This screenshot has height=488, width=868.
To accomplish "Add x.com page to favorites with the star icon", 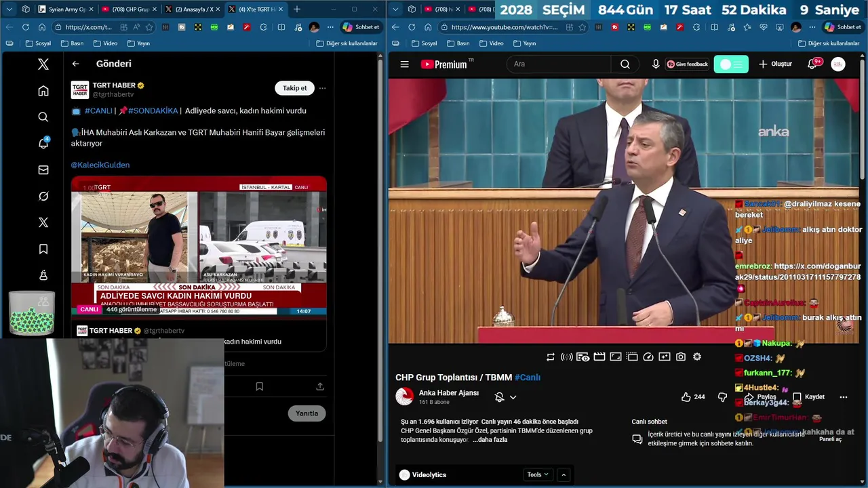I will click(149, 27).
